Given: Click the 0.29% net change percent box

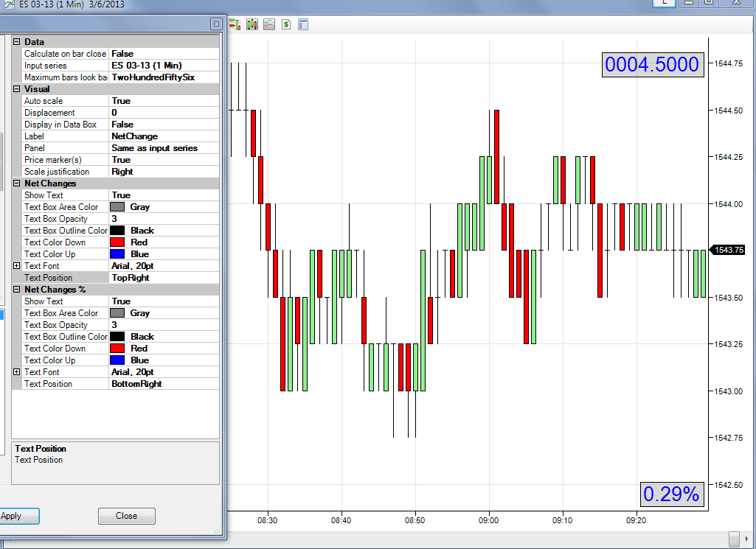Looking at the screenshot, I should (672, 494).
